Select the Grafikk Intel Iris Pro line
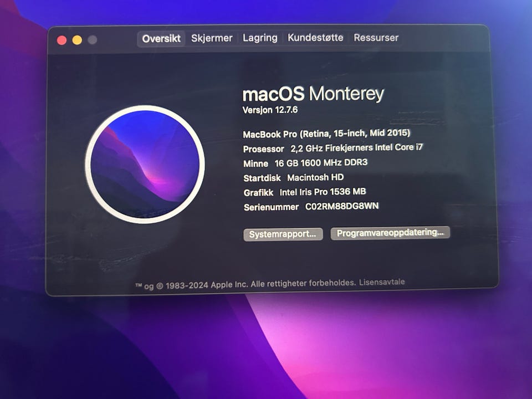Viewport: 532px width, 399px height. (x=305, y=192)
